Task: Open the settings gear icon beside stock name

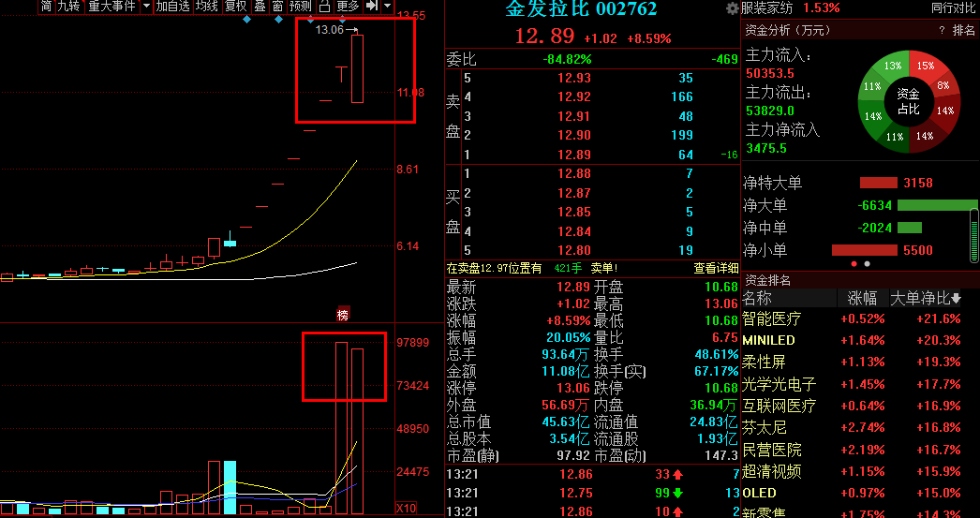Action: click(733, 8)
